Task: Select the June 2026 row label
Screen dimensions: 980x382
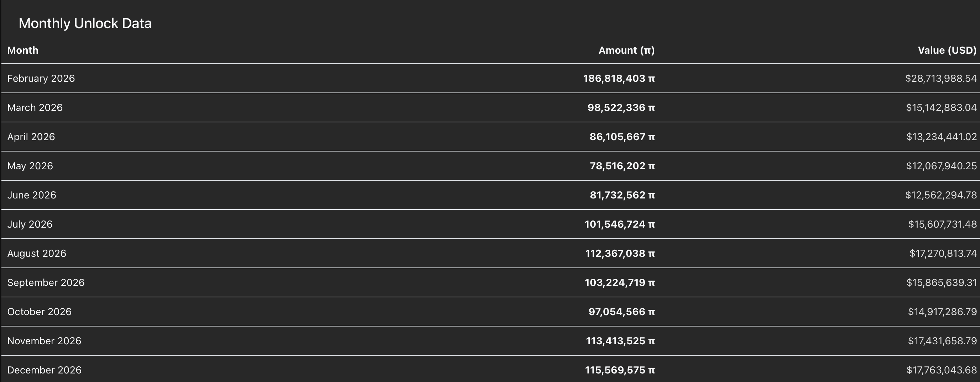Action: 32,195
